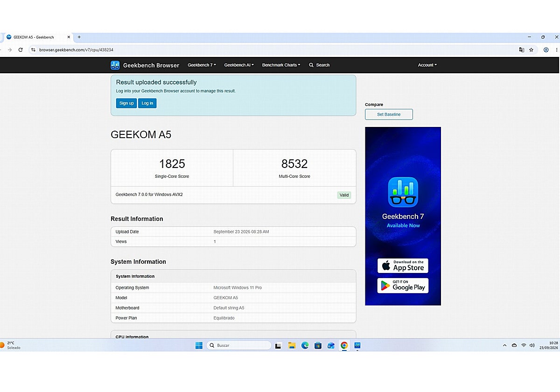Screen dimensions: 560x392
Task: Open Geekbench app from the taskbar
Action: 357,345
